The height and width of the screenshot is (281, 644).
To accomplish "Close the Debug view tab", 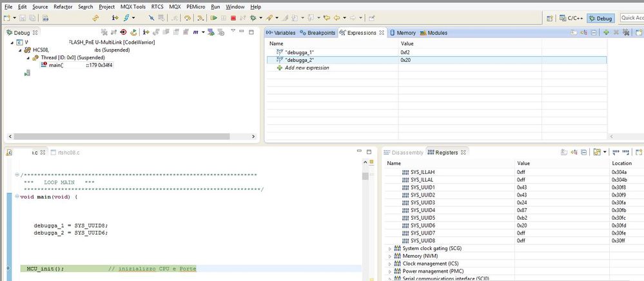I will tap(35, 32).
